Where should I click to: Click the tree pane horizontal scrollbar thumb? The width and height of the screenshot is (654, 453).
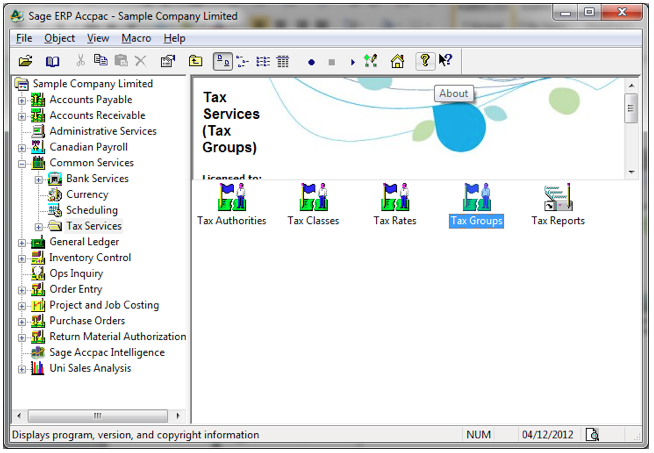click(98, 416)
